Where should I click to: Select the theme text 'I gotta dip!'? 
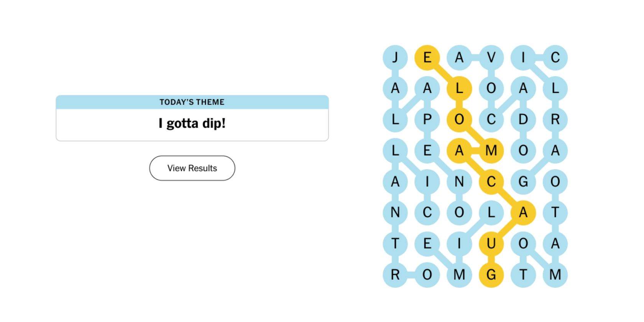(192, 123)
